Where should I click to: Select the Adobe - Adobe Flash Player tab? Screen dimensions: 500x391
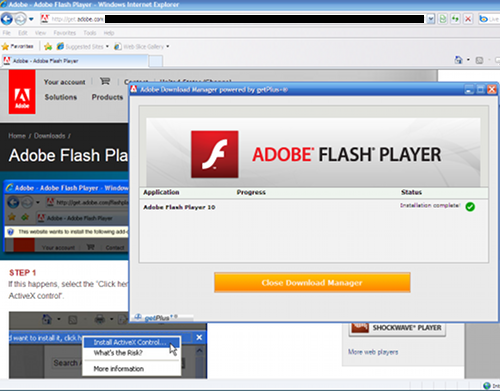coord(75,61)
